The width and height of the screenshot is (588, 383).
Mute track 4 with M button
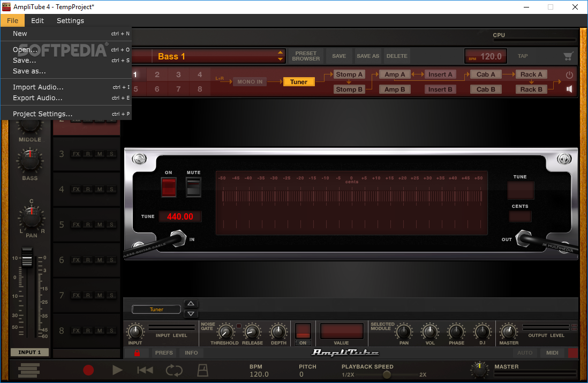click(x=100, y=190)
